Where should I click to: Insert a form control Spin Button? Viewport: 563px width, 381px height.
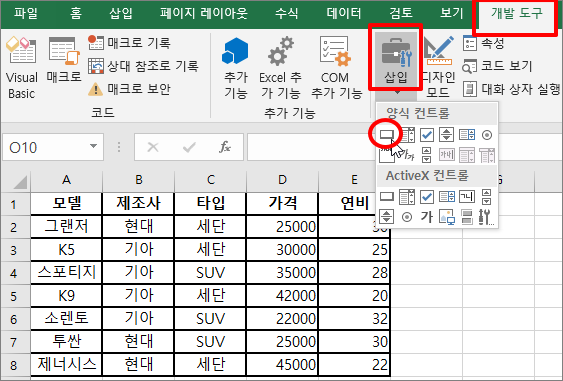(447, 135)
